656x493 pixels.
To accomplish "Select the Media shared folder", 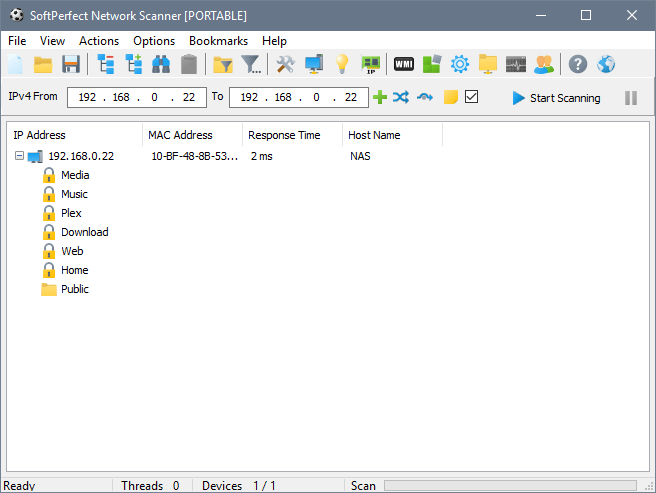I will [75, 175].
